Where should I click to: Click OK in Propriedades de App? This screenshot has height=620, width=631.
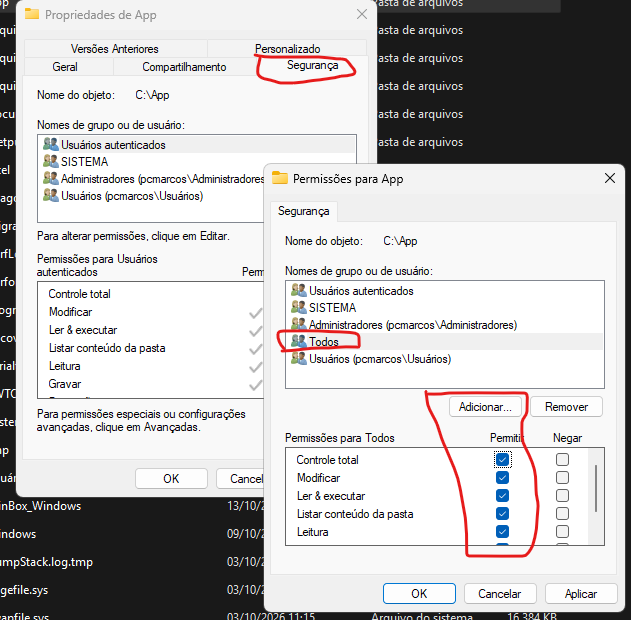tap(171, 478)
